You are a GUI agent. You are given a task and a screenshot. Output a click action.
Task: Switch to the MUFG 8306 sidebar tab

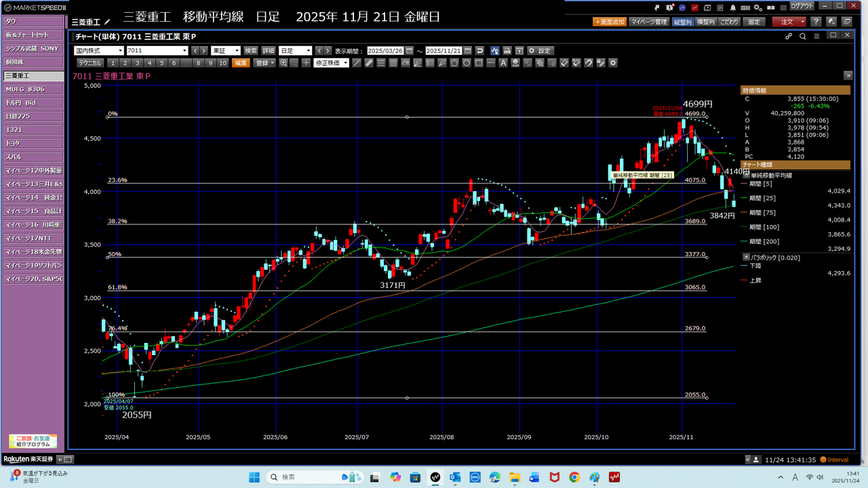(x=33, y=89)
